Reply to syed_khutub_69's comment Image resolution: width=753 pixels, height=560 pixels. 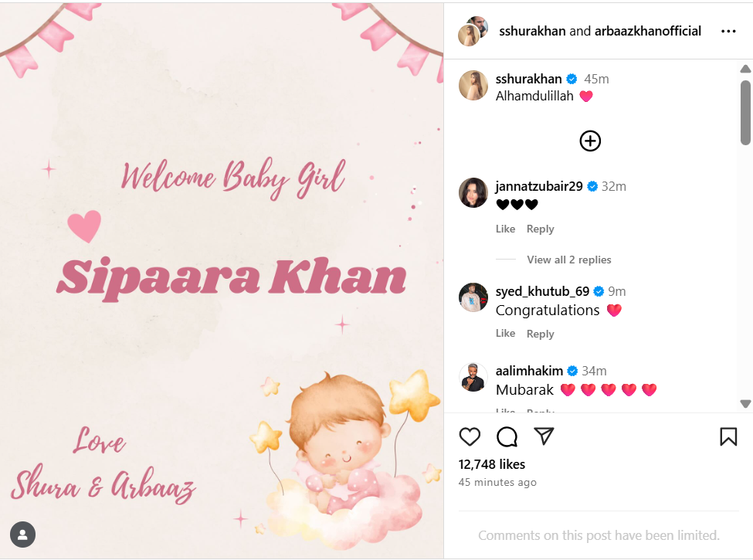[x=541, y=334]
